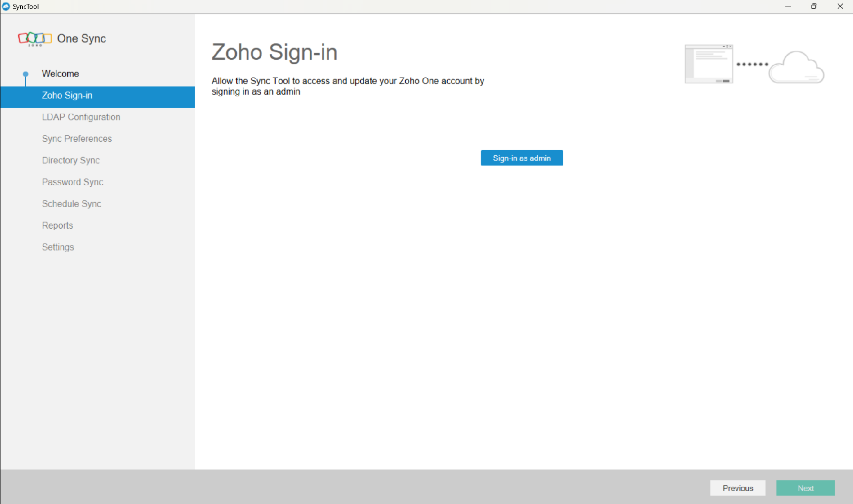Open Schedule Sync section

[x=72, y=204]
